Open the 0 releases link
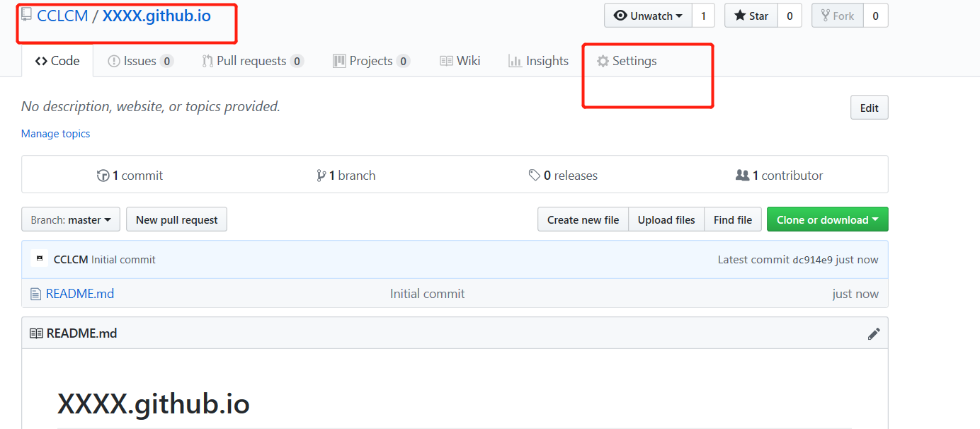The width and height of the screenshot is (980, 429). [x=563, y=176]
